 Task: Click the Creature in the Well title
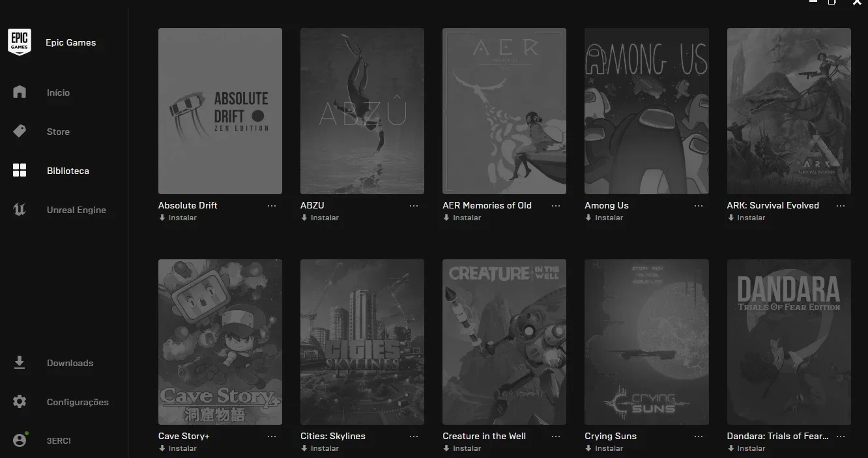coord(484,436)
